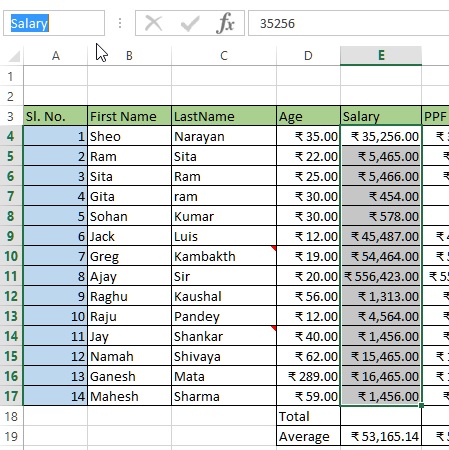
Task: Select the age cell ₹ 289.00
Action: point(308,376)
